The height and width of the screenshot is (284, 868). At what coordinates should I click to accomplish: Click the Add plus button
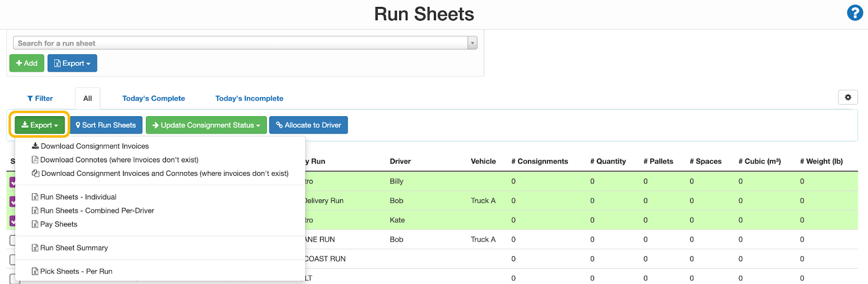coord(27,63)
